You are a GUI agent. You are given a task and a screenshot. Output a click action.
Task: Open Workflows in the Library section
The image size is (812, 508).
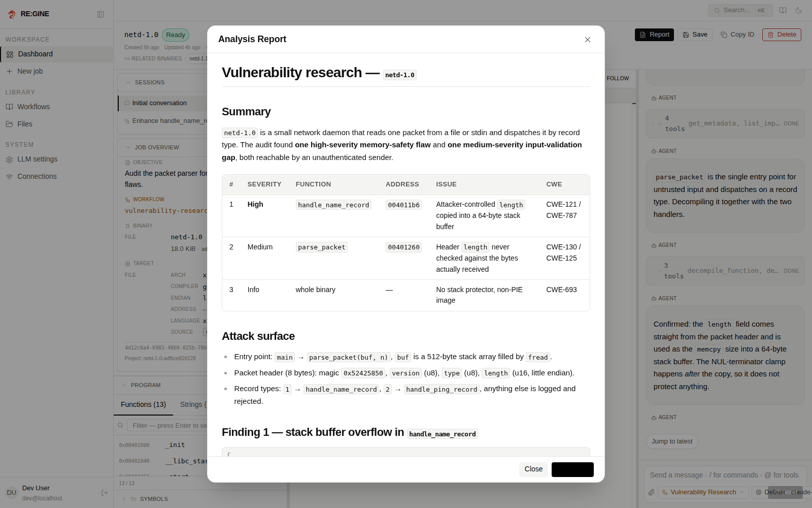pos(57,107)
